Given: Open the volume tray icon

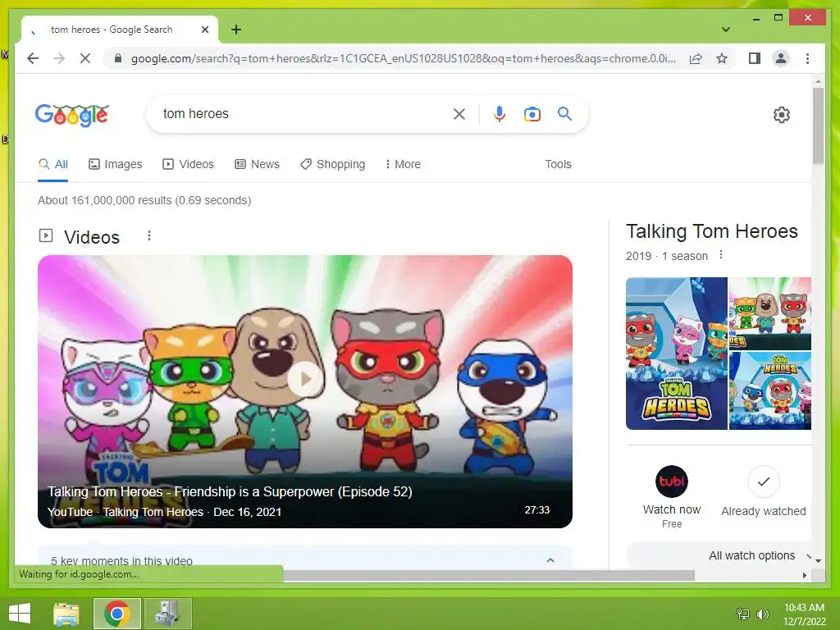Looking at the screenshot, I should pos(762,614).
